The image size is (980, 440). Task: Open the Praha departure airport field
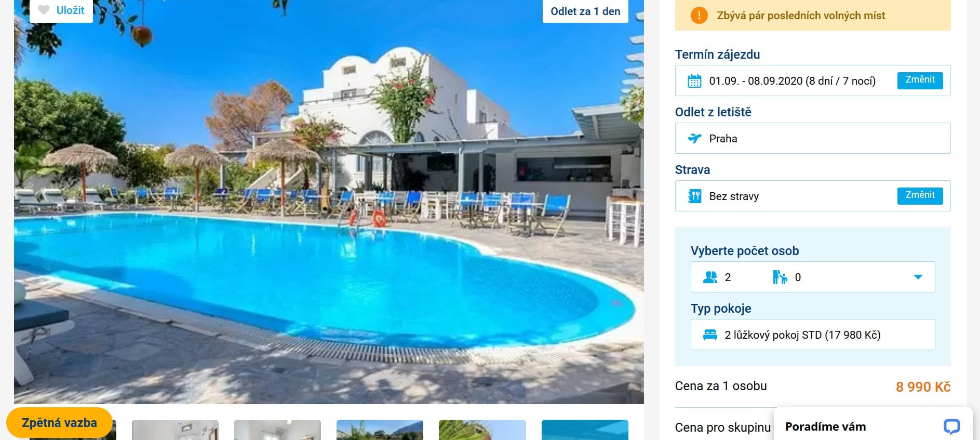pos(813,138)
